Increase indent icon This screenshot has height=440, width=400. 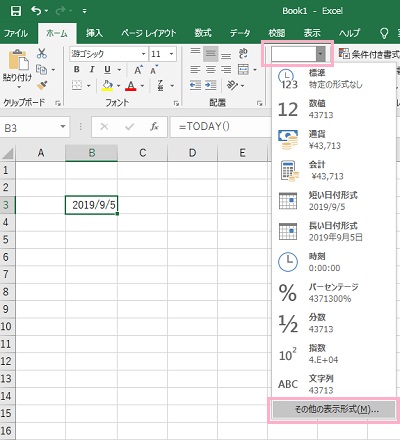click(x=211, y=85)
